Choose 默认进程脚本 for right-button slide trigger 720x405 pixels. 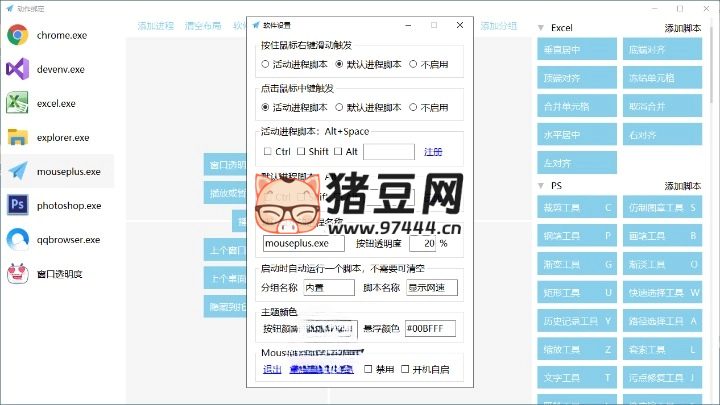coord(339,64)
